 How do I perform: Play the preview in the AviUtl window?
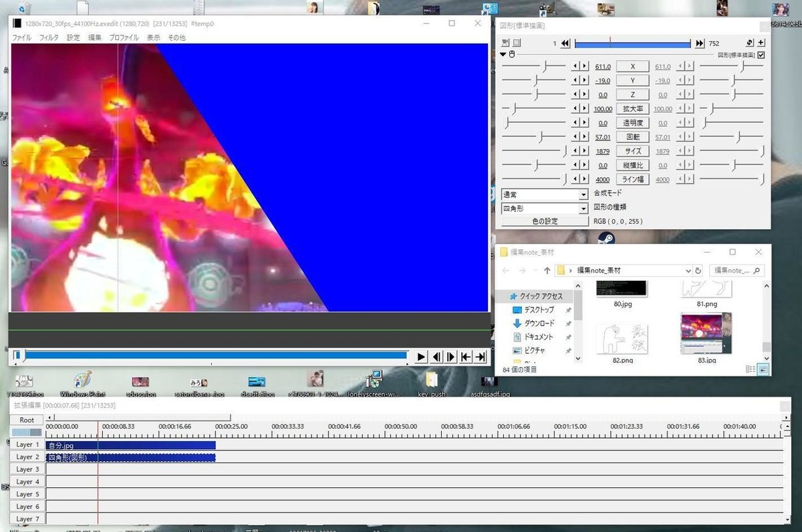(421, 357)
